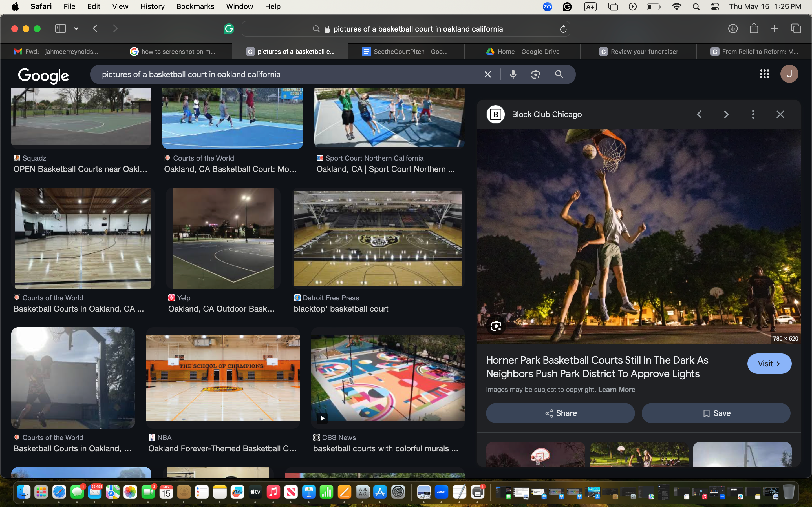The width and height of the screenshot is (812, 507).
Task: Open the Yelp Oakland outdoor court thumbnail
Action: point(223,238)
